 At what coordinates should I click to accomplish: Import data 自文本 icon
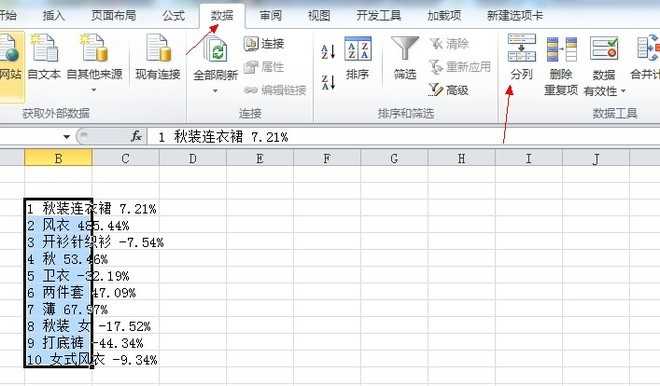44,48
